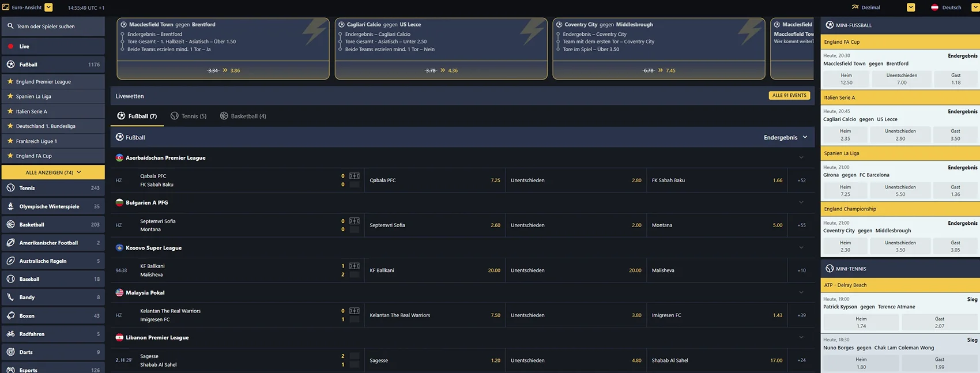Open +55 more markets for Septemvri match
Viewport: 980px width, 373px height.
point(801,225)
